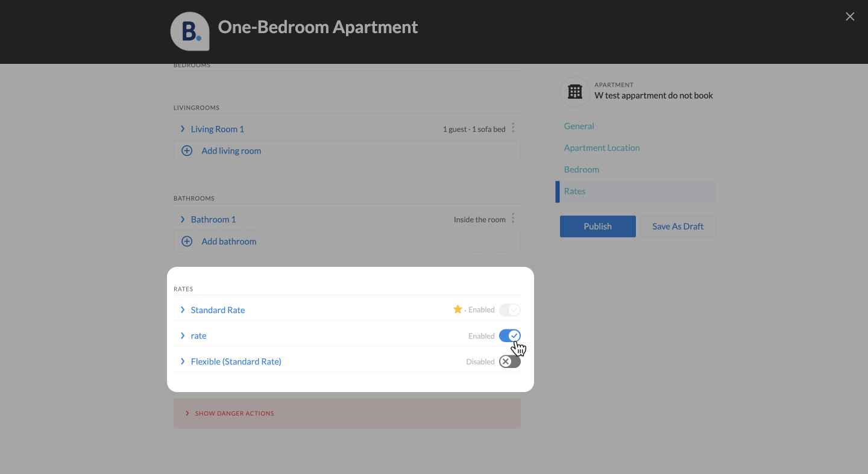Screen dimensions: 868x474
Task: Open the 'rate' link
Action: coord(198,335)
